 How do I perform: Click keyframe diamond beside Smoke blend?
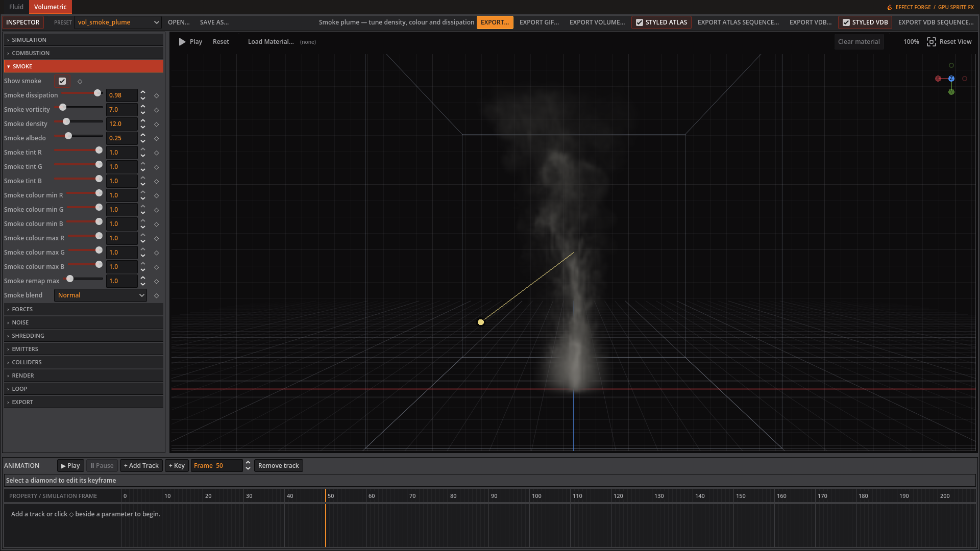(157, 296)
